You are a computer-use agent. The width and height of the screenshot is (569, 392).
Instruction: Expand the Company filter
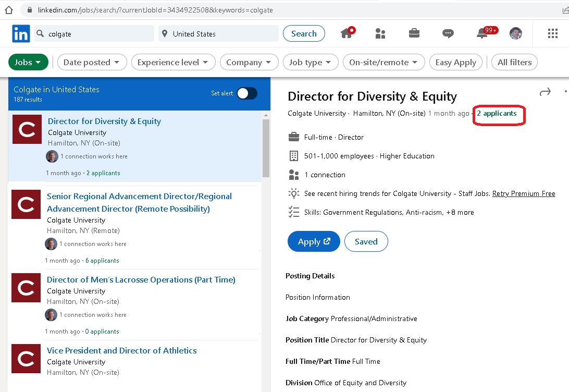[249, 62]
